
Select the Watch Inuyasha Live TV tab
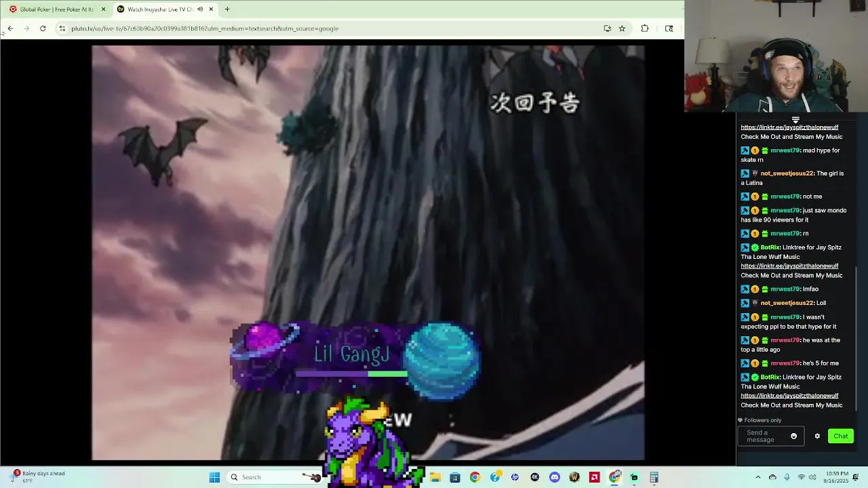165,9
